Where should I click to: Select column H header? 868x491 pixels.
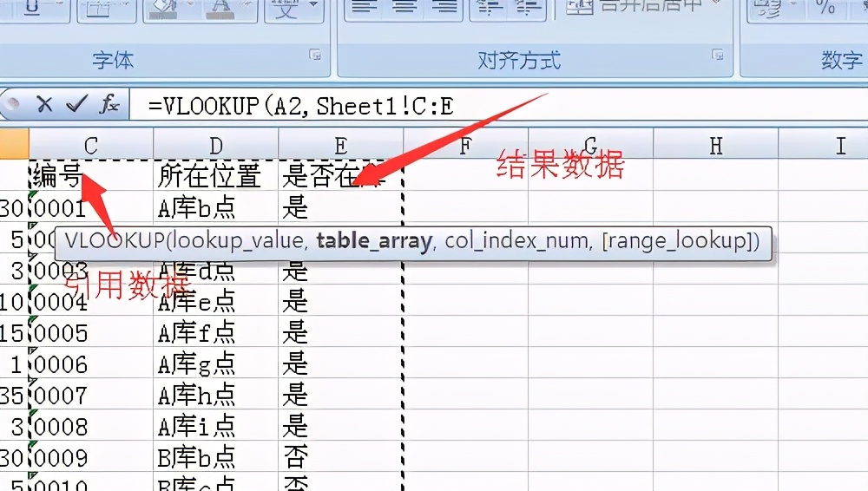716,146
